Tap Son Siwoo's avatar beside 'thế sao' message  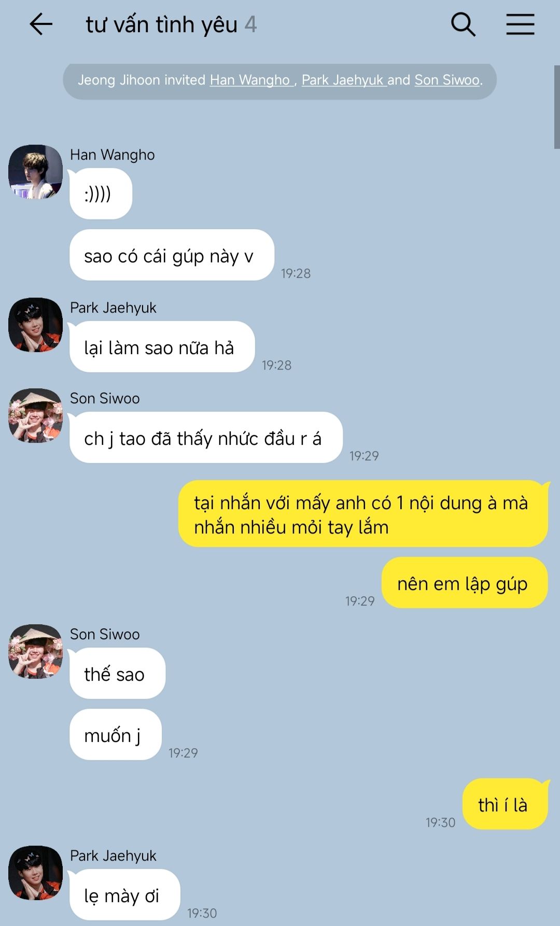[x=35, y=651]
